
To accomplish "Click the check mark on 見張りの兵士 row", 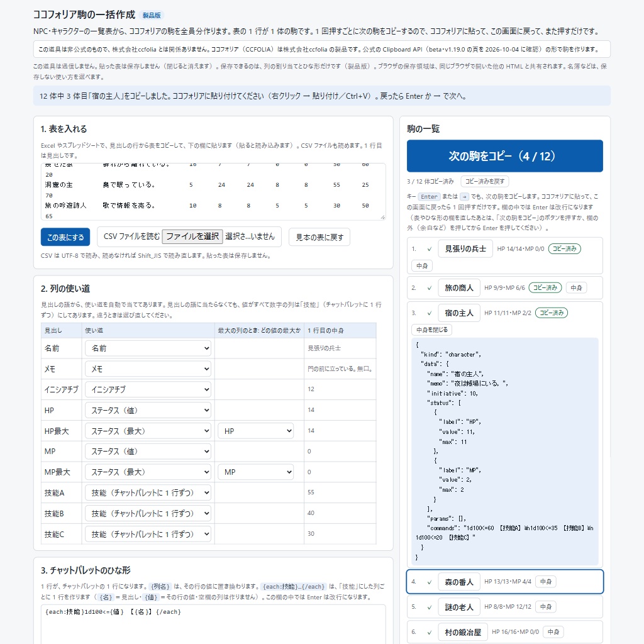I will 429,249.
